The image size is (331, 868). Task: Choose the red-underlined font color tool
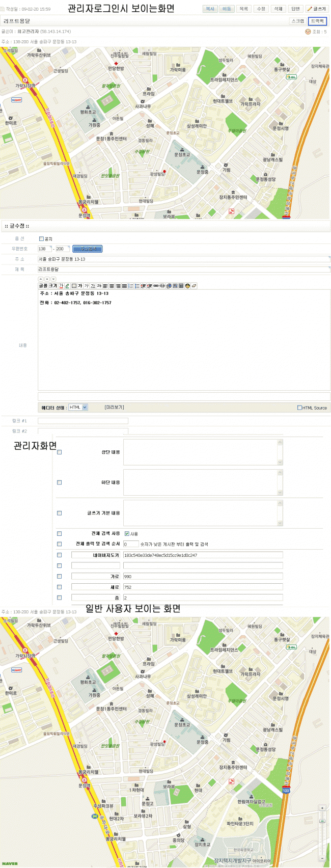(x=61, y=286)
